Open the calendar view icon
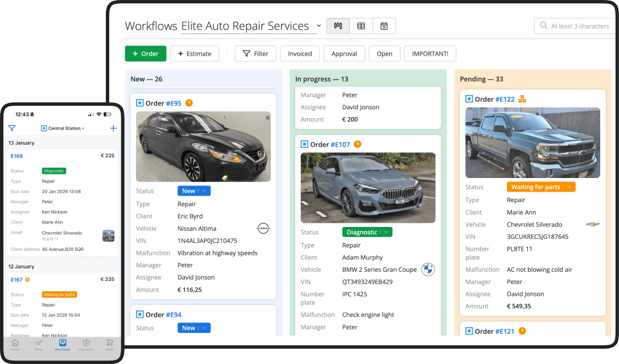The image size is (619, 364). tap(384, 26)
